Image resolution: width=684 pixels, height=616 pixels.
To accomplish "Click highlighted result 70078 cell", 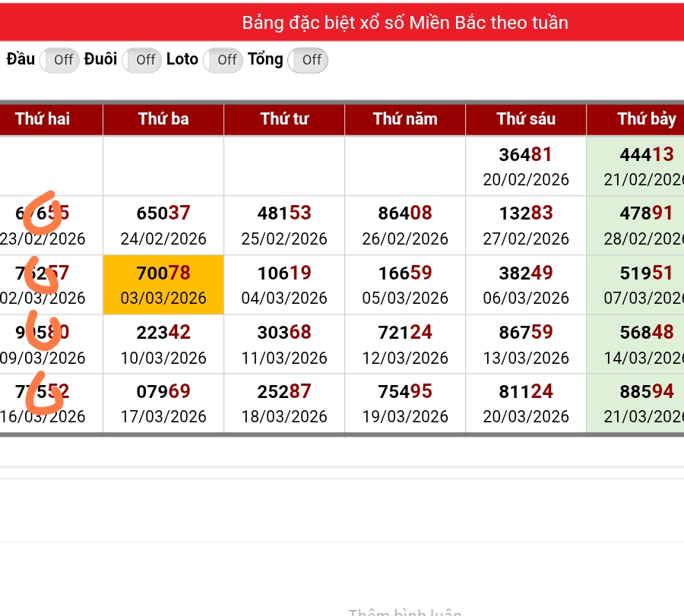I will coord(163,285).
